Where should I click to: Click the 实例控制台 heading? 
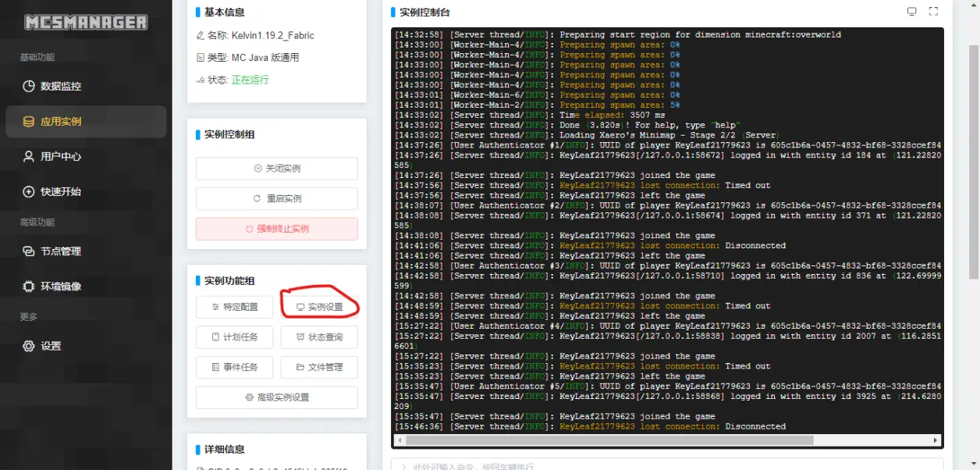click(424, 12)
